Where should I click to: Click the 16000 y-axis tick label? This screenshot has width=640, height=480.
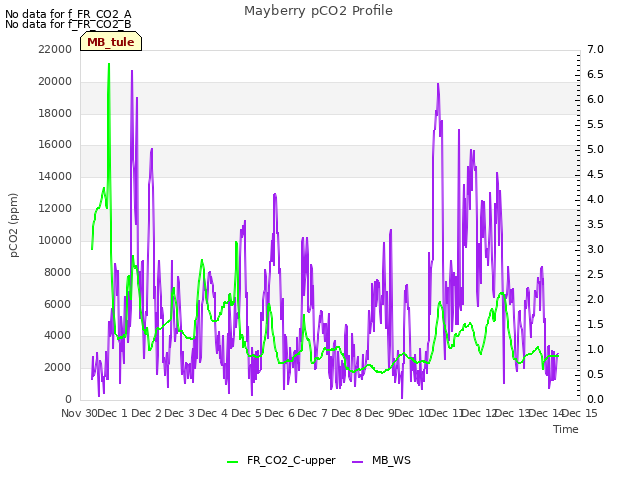click(55, 144)
